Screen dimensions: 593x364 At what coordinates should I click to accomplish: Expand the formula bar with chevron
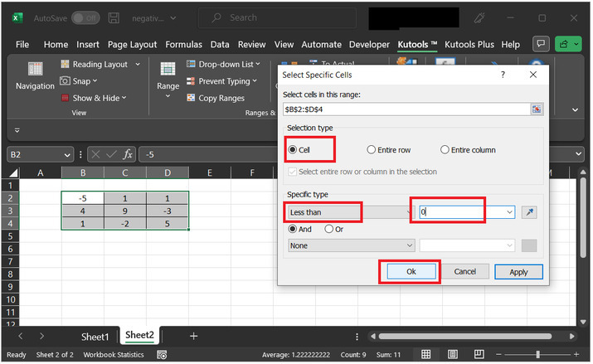[x=578, y=154]
